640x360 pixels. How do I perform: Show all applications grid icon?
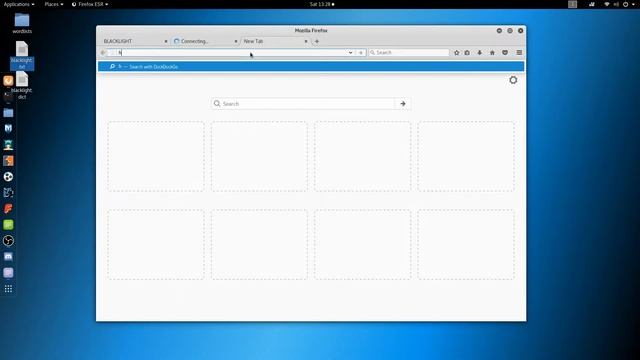(x=8, y=289)
